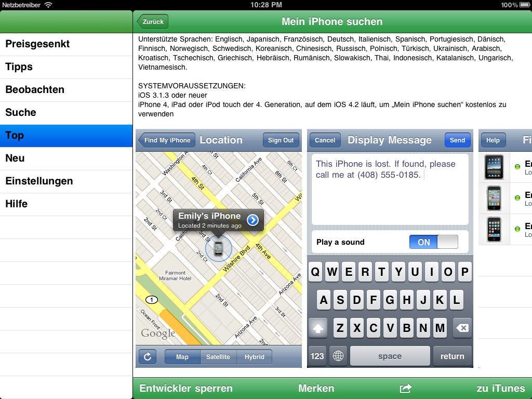Open Hilfe in the sidebar
This screenshot has width=532, height=399.
point(66,204)
